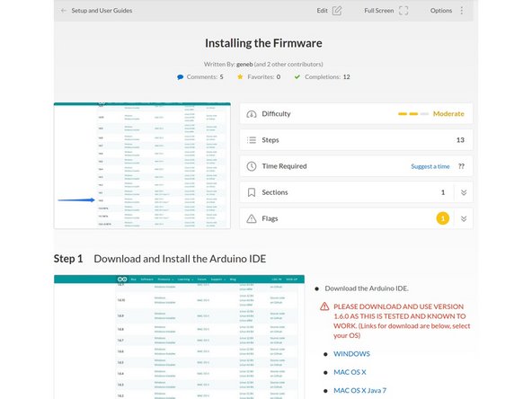
Task: Select the Steps count 13
Action: [460, 140]
